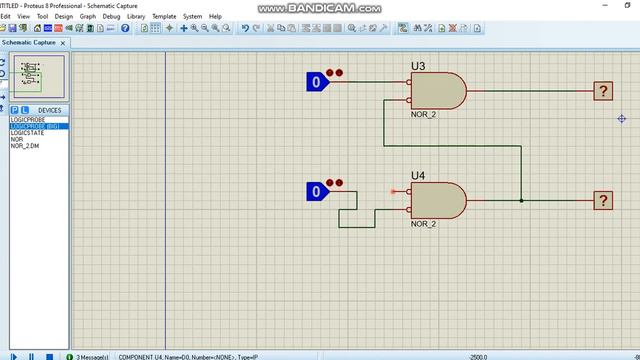
Task: Click the U4 NOR gate component
Action: 439,200
